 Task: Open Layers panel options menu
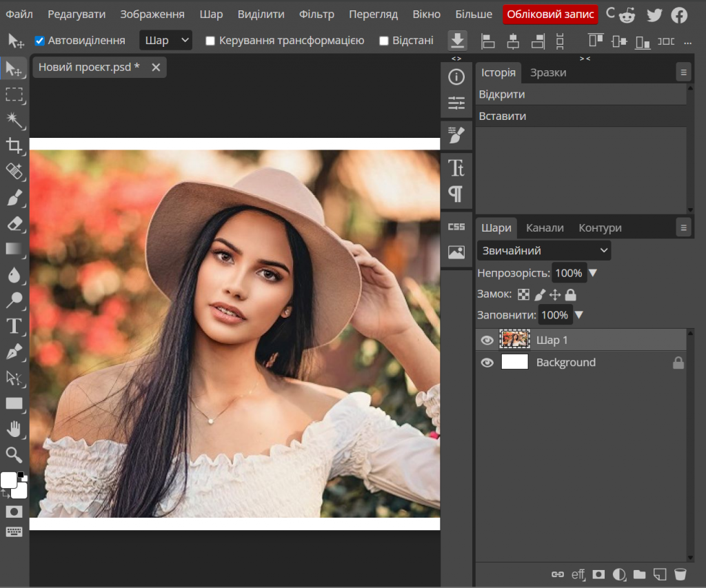click(683, 227)
